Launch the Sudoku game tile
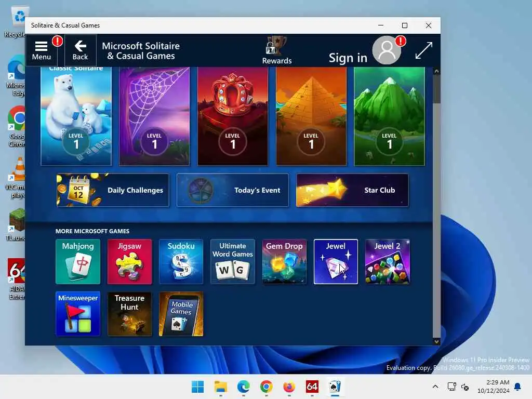Viewport: 532px width, 399px height. click(x=181, y=262)
